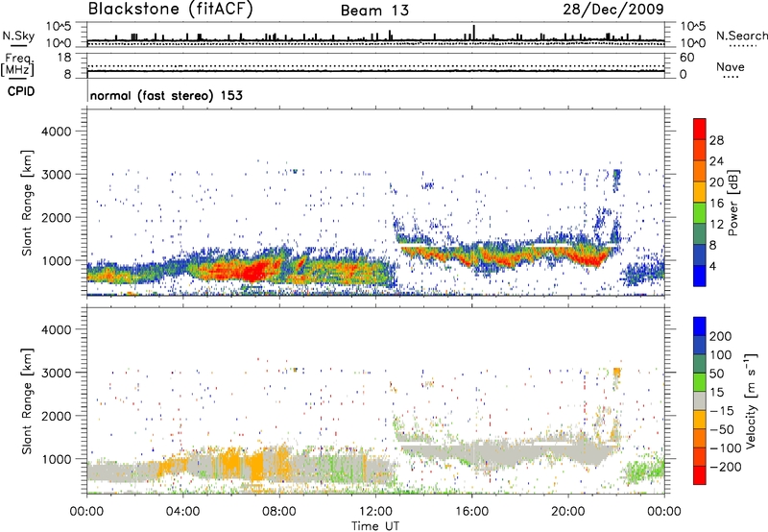Click the red high-power scatter patch near 07:00
The width and height of the screenshot is (768, 532).
(254, 271)
